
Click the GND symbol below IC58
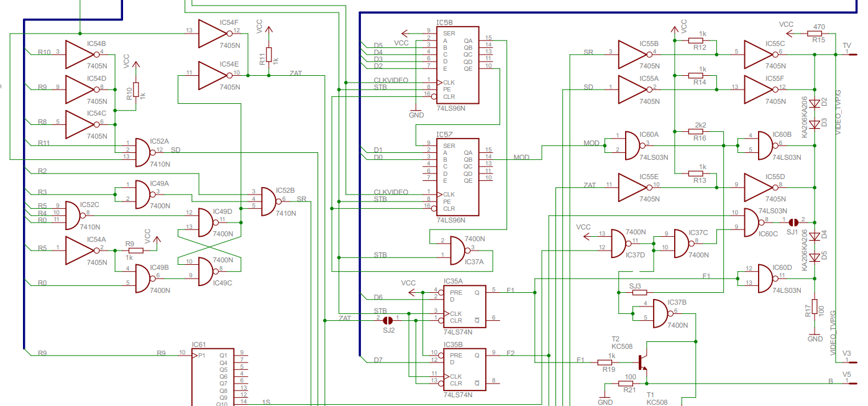(x=416, y=111)
